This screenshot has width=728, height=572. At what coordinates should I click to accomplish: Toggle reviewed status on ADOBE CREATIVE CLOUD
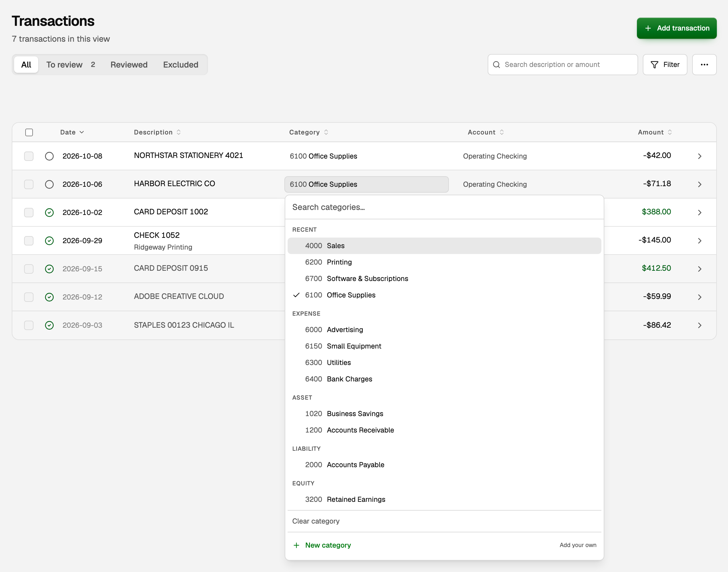49,297
